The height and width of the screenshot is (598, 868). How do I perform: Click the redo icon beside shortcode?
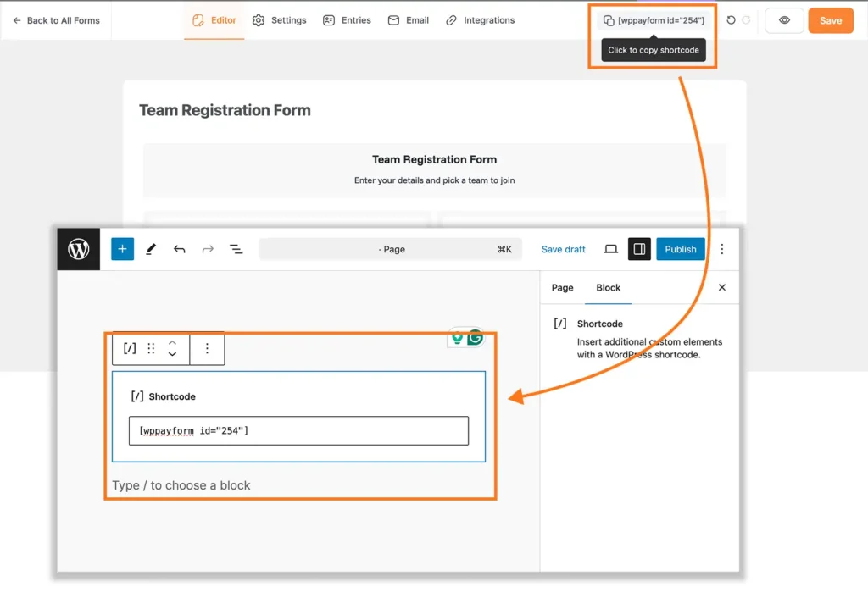[746, 20]
